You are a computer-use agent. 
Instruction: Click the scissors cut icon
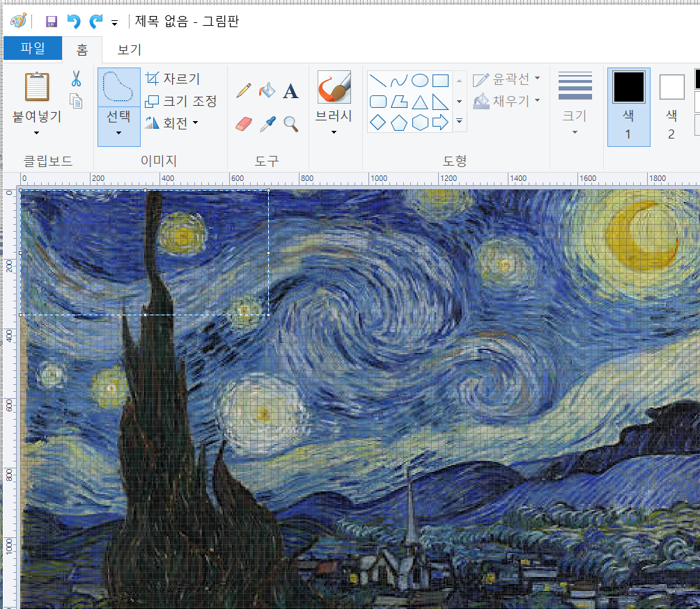point(77,79)
